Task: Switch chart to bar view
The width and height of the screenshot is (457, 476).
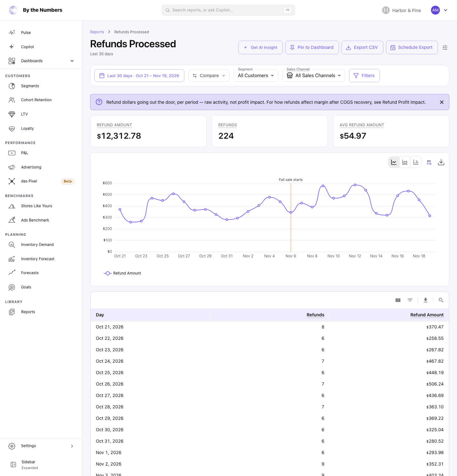Action: 416,162
